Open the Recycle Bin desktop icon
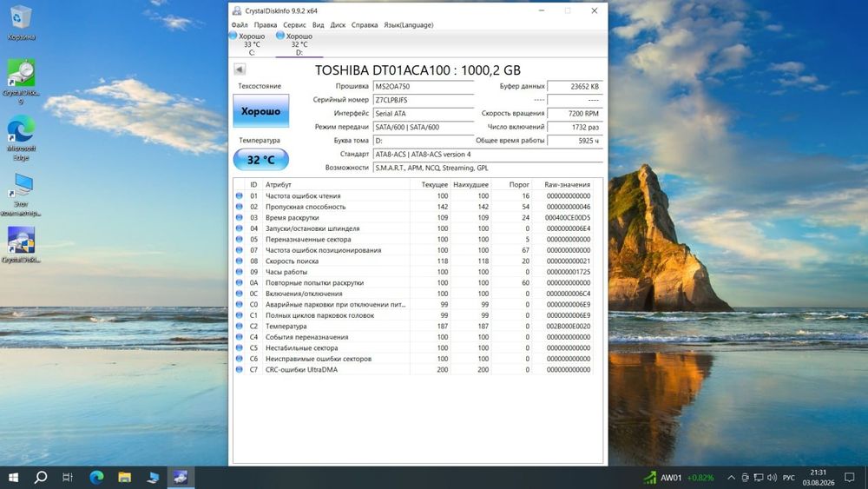Image resolution: width=868 pixels, height=489 pixels. pos(21,23)
